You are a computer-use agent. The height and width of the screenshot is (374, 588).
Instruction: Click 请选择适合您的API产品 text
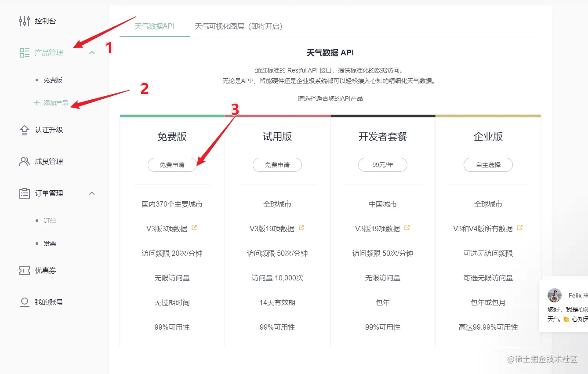330,98
